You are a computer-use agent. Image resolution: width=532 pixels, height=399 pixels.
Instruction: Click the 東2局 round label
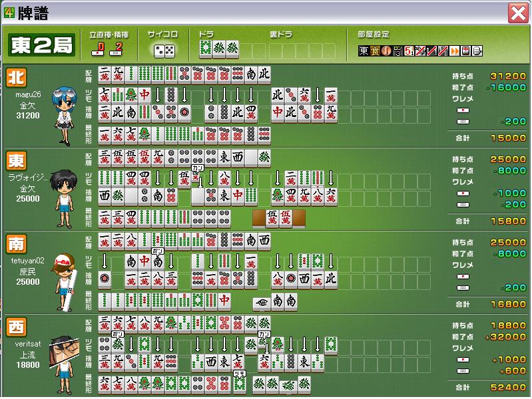pos(41,45)
